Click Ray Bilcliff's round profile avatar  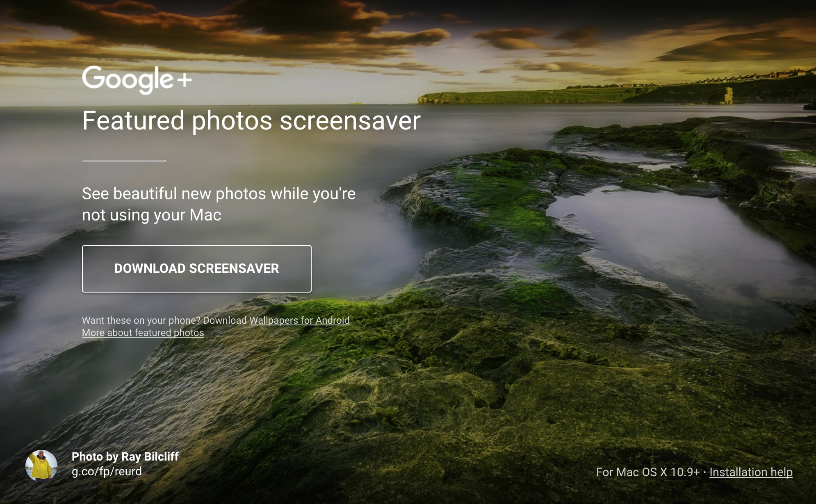click(41, 465)
